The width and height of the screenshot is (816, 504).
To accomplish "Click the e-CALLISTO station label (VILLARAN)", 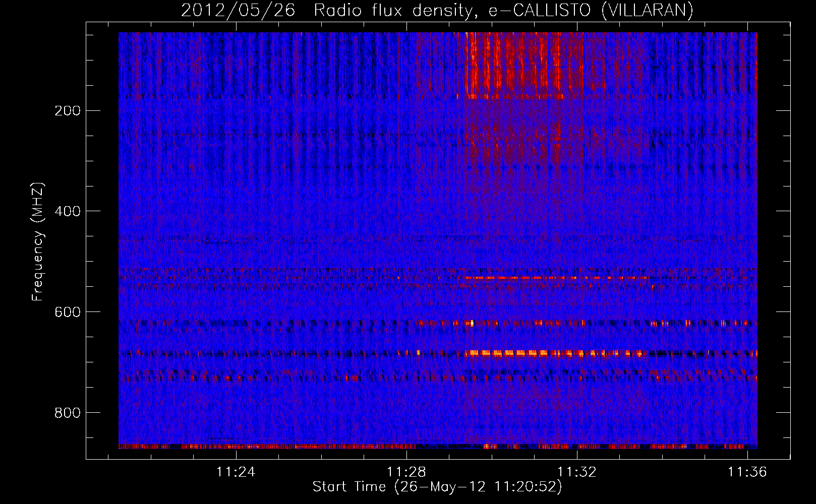I will (x=648, y=10).
